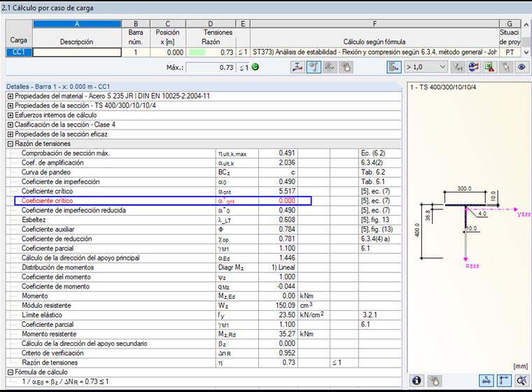
Task: Select the Coeficiente auxiliar row
Action: point(204,229)
